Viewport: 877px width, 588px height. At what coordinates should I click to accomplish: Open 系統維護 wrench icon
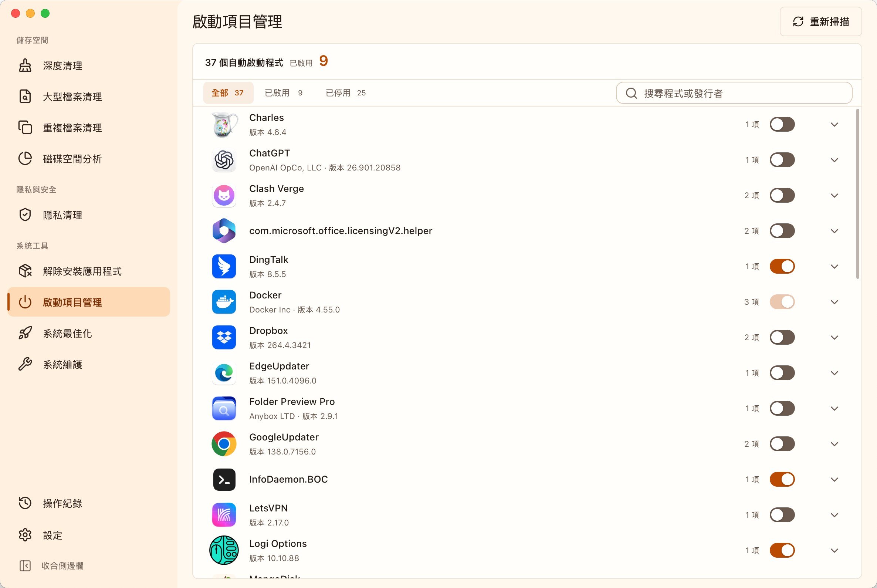pyautogui.click(x=25, y=364)
